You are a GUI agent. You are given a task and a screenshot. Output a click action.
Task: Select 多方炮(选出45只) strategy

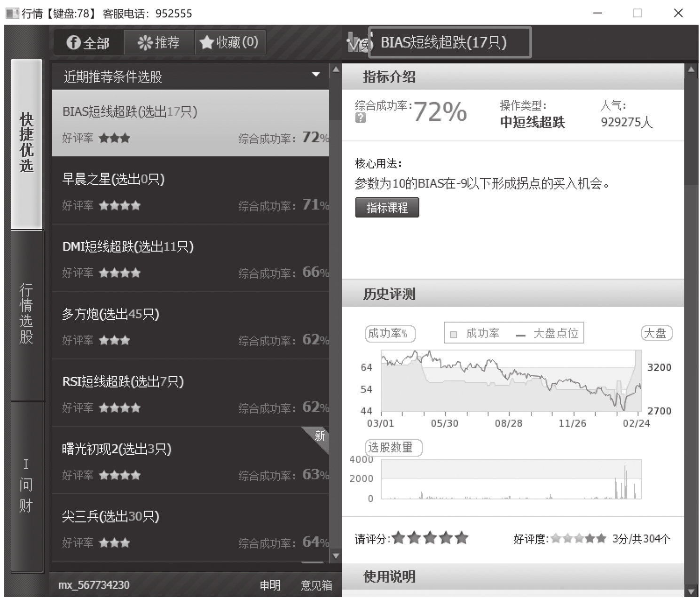pos(190,326)
